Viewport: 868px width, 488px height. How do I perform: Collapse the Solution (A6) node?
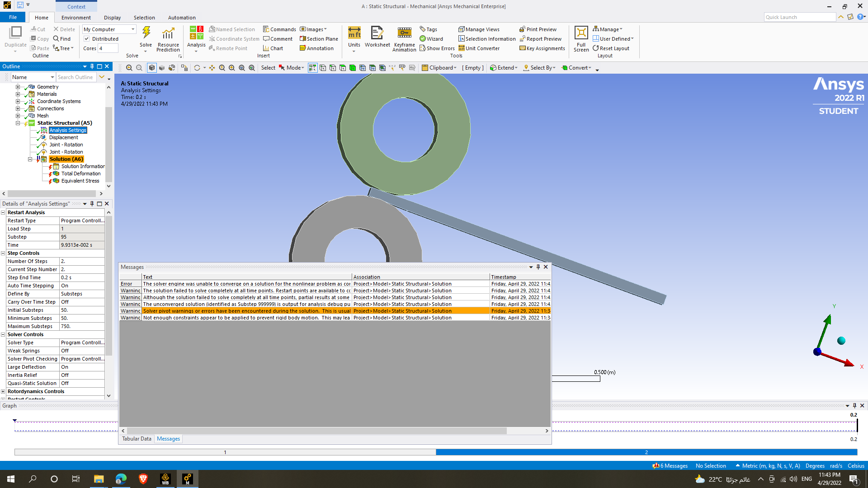(30, 159)
